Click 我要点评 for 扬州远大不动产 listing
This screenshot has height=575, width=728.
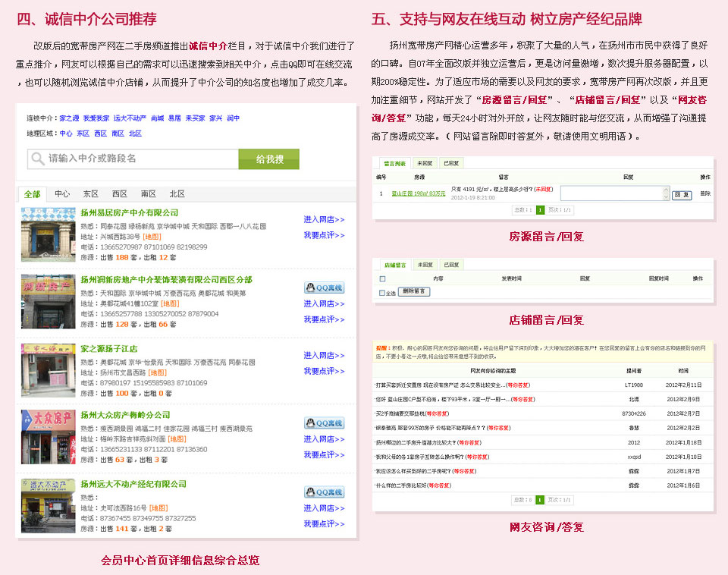pos(324,524)
